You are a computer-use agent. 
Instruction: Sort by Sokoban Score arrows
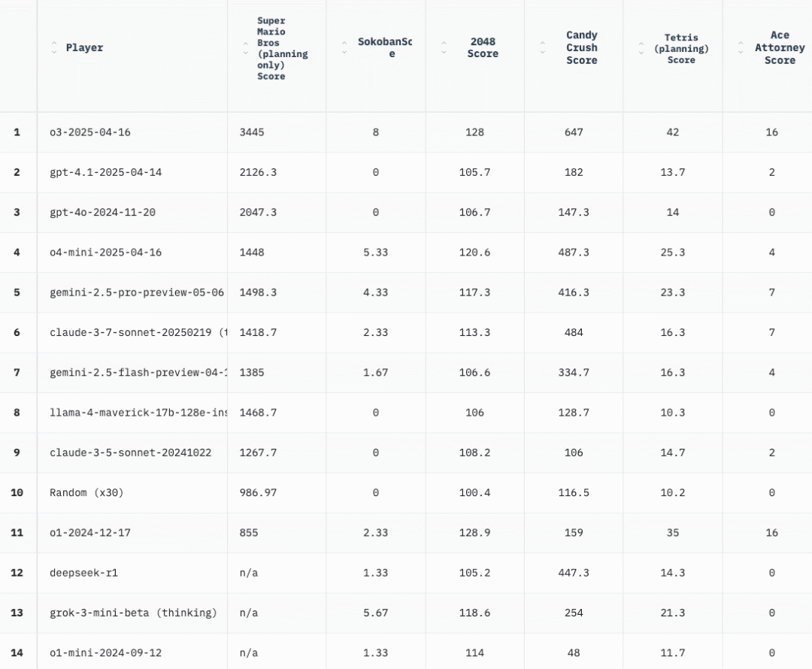click(344, 47)
